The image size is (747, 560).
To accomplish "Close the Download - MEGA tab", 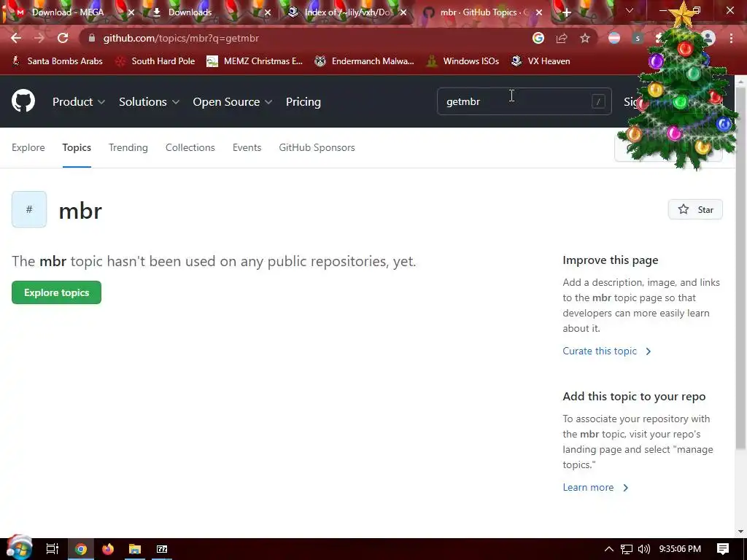I will 131,12.
